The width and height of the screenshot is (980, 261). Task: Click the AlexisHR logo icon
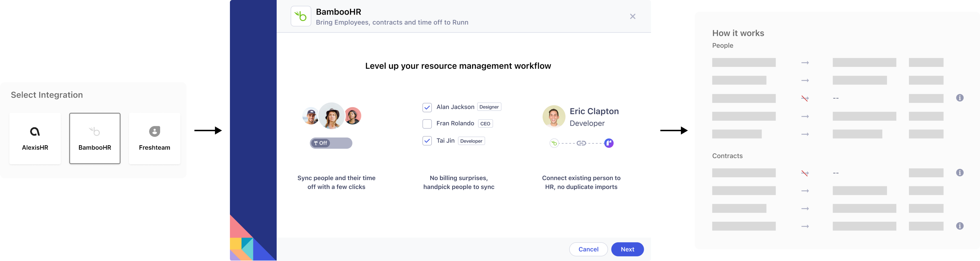click(x=35, y=132)
